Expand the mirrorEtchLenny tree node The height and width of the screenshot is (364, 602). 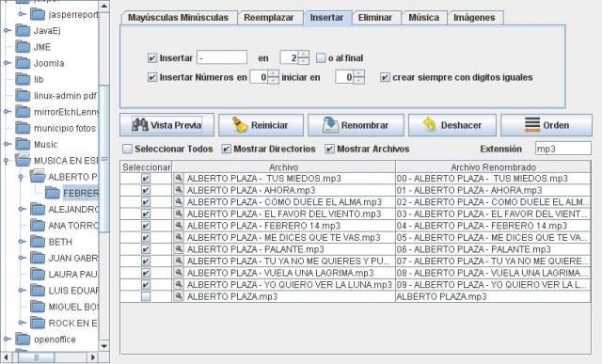click(7, 112)
